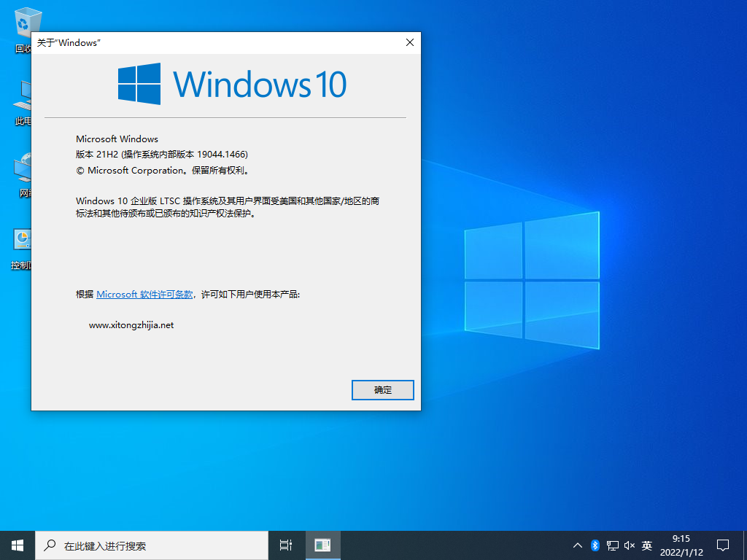Open the clock and calendar from the taskbar
This screenshot has width=747, height=560.
pos(681,545)
